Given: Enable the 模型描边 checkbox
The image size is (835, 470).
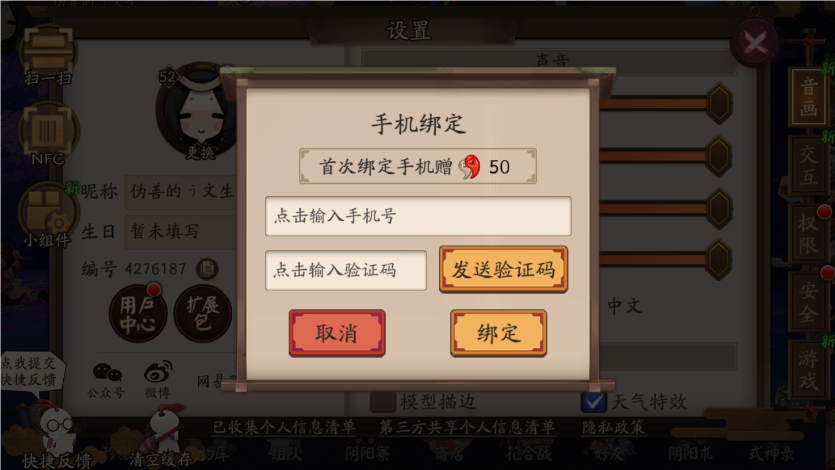Looking at the screenshot, I should 383,402.
